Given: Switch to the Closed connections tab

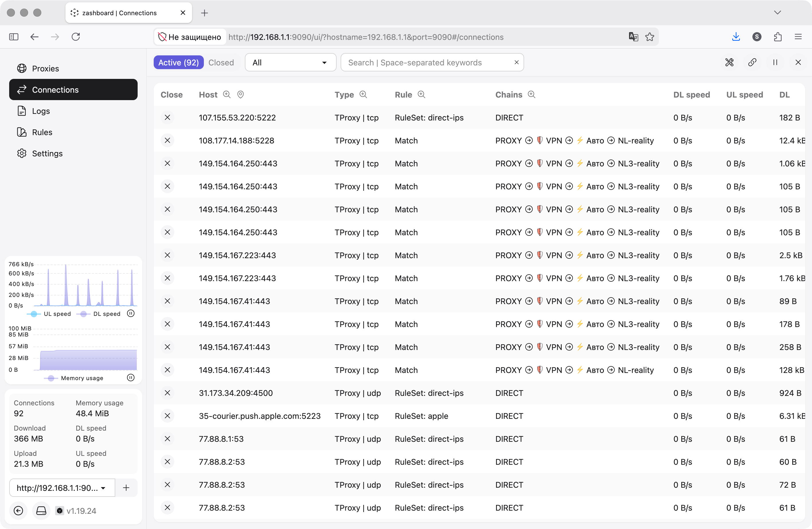Looking at the screenshot, I should pyautogui.click(x=221, y=63).
